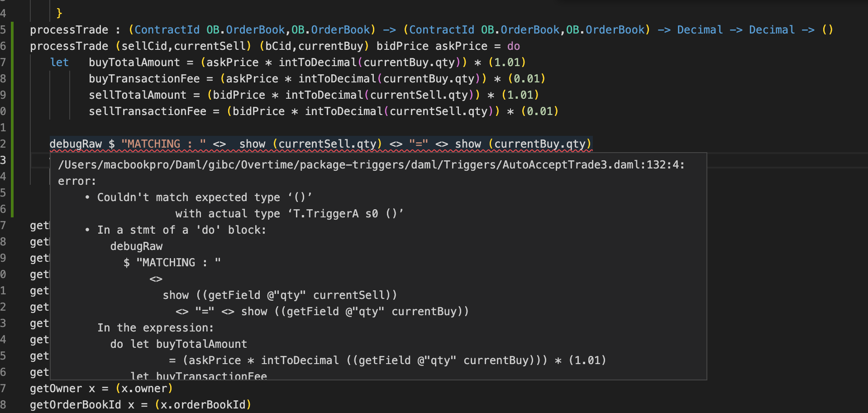Click the 'error:' label in tooltip
This screenshot has width=868, height=413.
coord(77,181)
